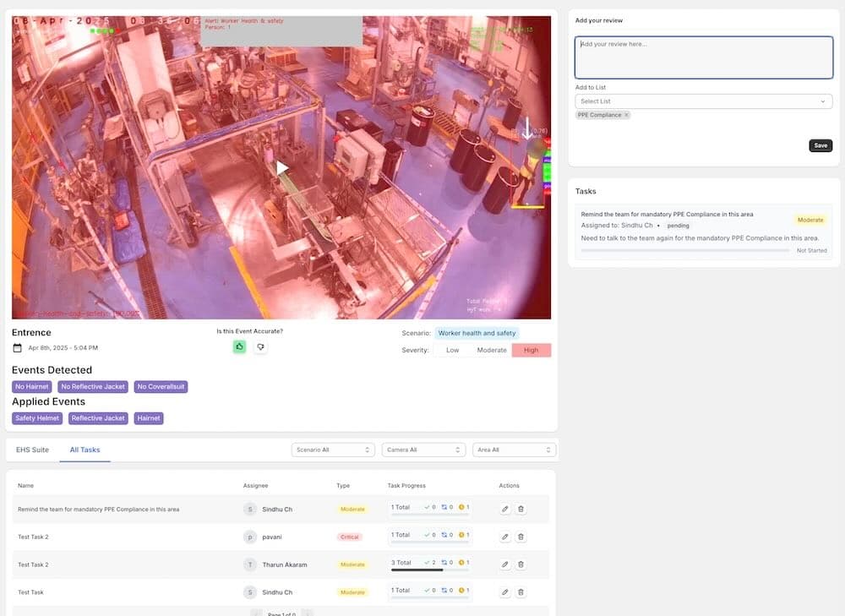Click the thumbs down inaccurate icon
845x616 pixels.
pos(260,346)
